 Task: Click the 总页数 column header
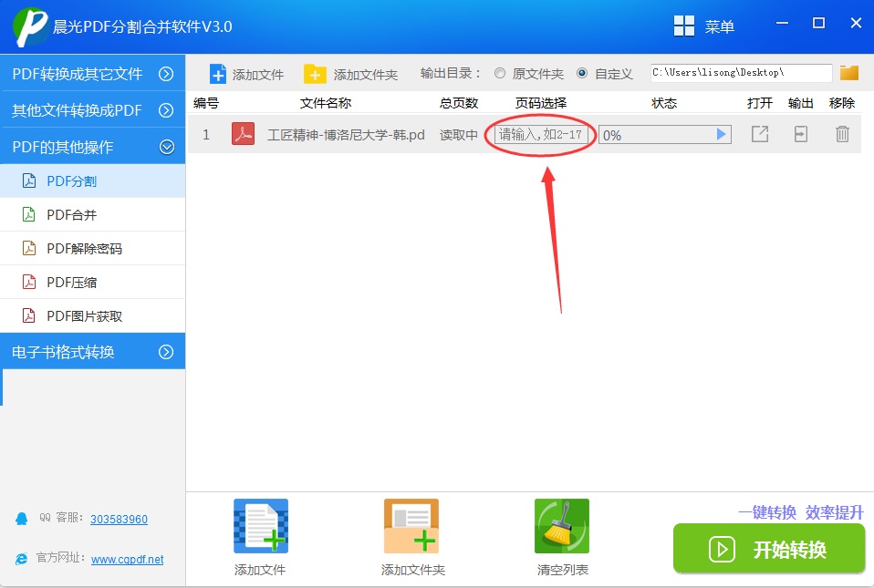pos(459,103)
